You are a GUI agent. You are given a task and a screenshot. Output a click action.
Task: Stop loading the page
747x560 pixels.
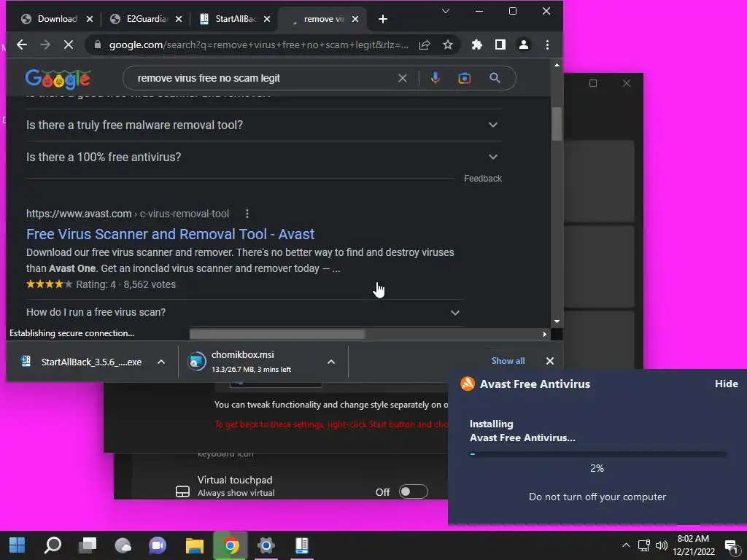(x=69, y=44)
